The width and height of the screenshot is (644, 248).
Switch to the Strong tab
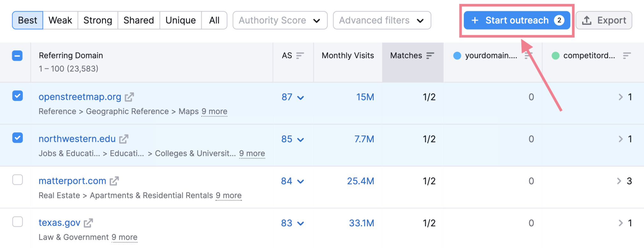click(98, 20)
